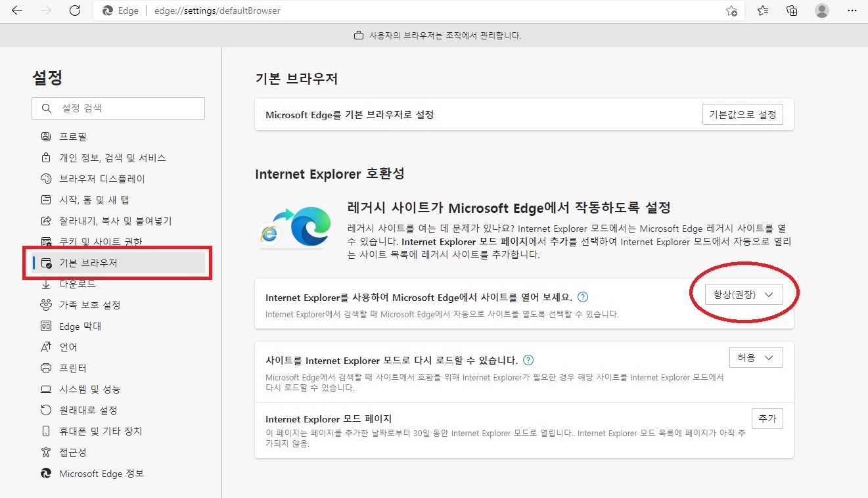This screenshot has width=868, height=498.
Task: Click the Edge and Internet Explorer logo graphic
Action: [294, 227]
